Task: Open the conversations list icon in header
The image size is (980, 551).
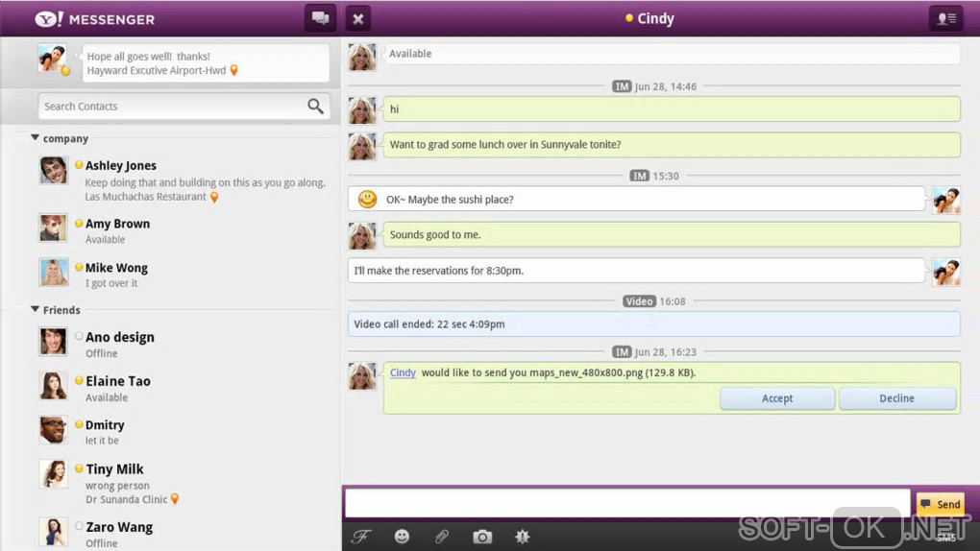Action: pyautogui.click(x=320, y=18)
